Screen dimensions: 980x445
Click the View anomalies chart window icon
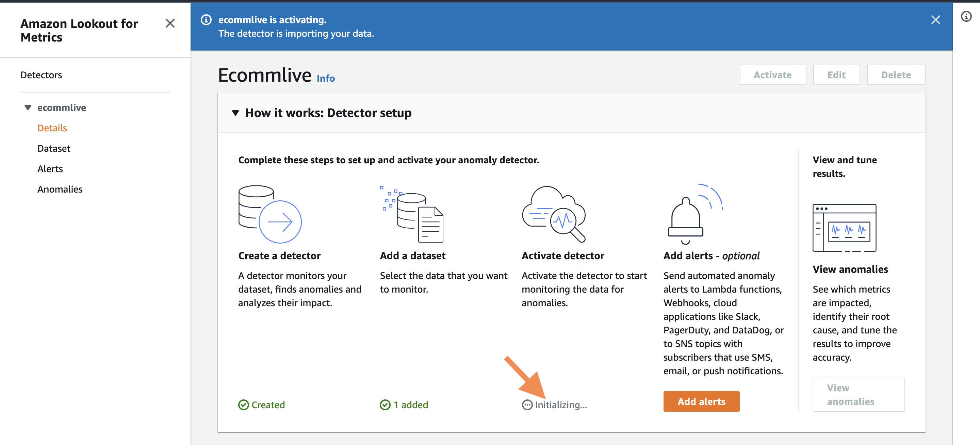pyautogui.click(x=844, y=228)
